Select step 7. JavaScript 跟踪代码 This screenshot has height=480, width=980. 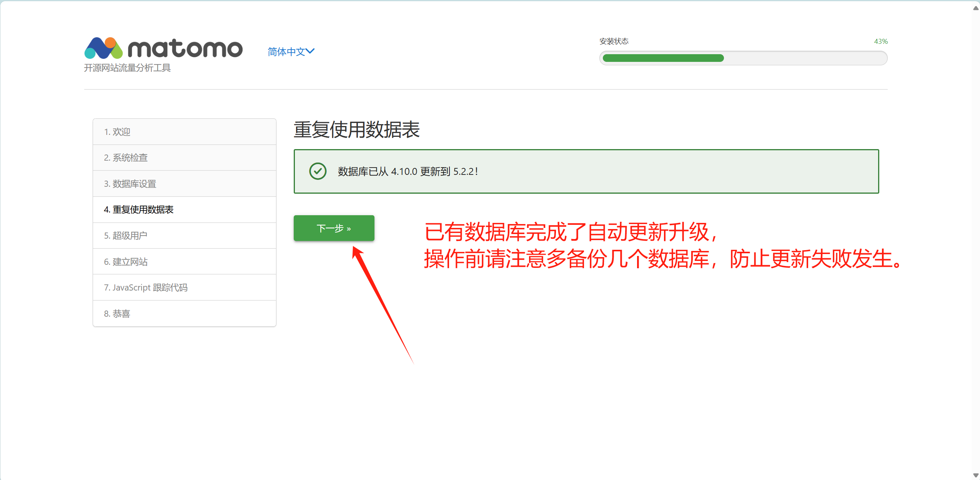point(146,287)
